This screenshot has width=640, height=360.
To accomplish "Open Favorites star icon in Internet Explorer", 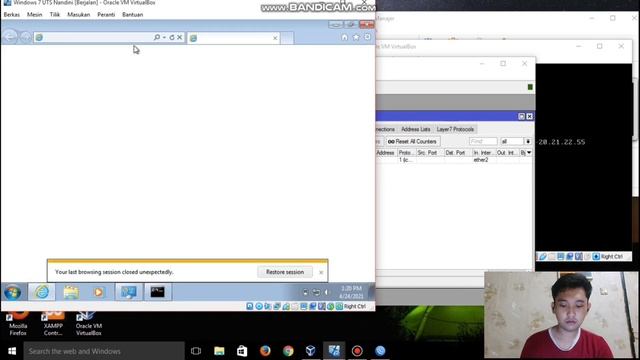I will 356,37.
